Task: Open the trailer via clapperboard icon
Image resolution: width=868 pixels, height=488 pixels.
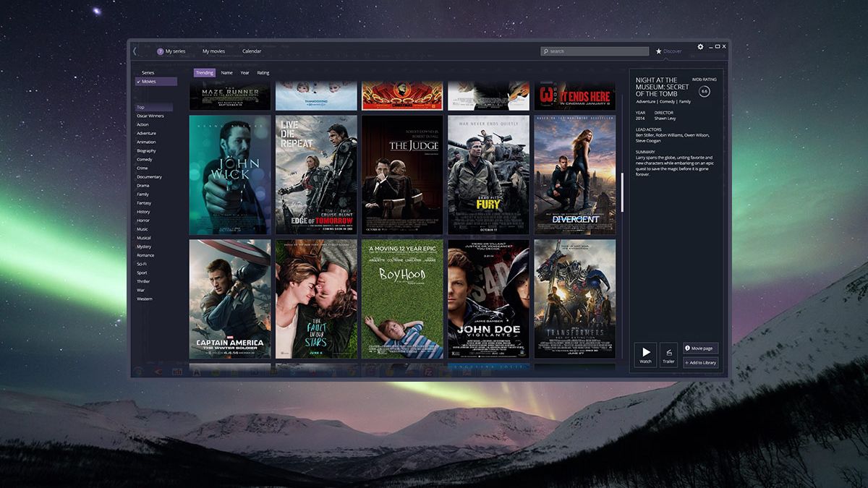Action: 668,354
